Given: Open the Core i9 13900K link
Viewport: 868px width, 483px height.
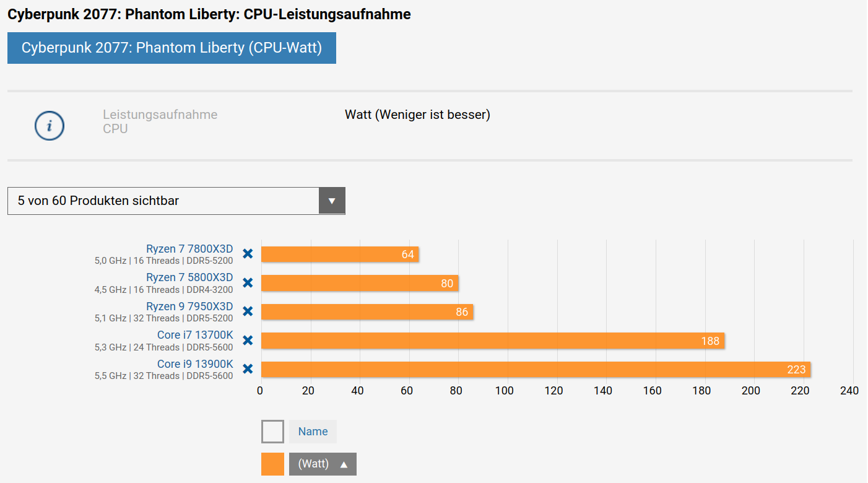Looking at the screenshot, I should pyautogui.click(x=195, y=364).
